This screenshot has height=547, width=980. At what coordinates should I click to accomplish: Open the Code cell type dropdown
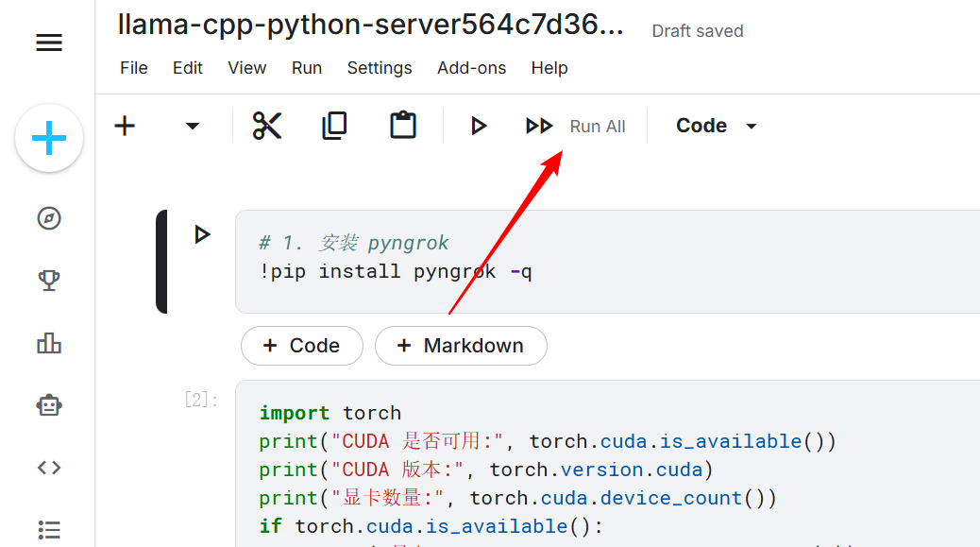pyautogui.click(x=717, y=126)
